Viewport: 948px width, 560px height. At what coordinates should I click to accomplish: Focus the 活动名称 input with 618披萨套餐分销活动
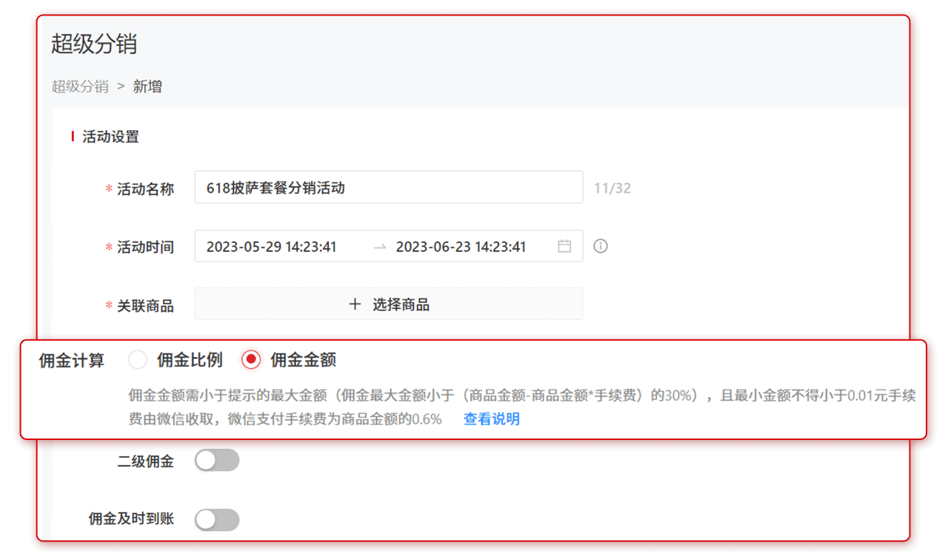click(388, 187)
